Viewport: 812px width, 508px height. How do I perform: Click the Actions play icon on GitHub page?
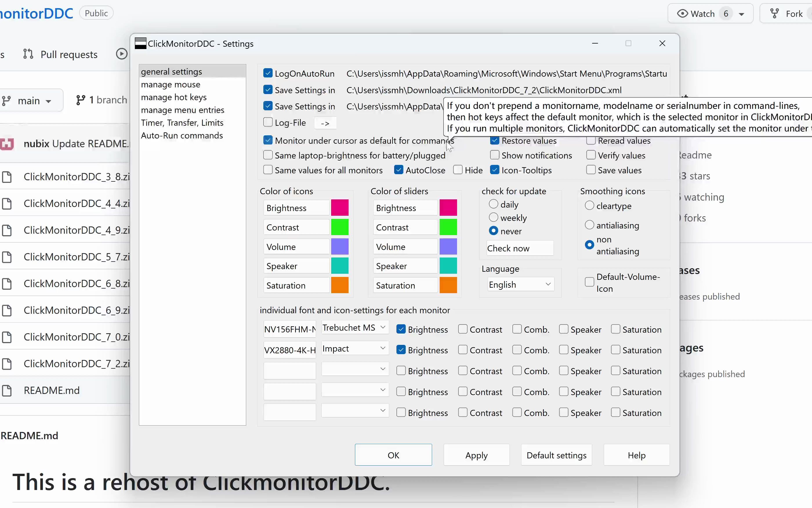click(x=122, y=54)
